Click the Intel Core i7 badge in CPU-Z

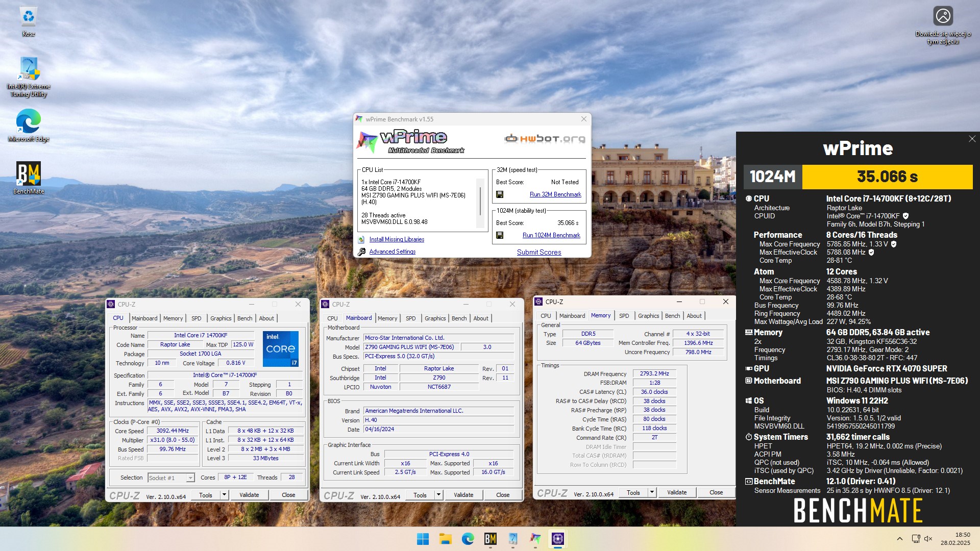(281, 349)
